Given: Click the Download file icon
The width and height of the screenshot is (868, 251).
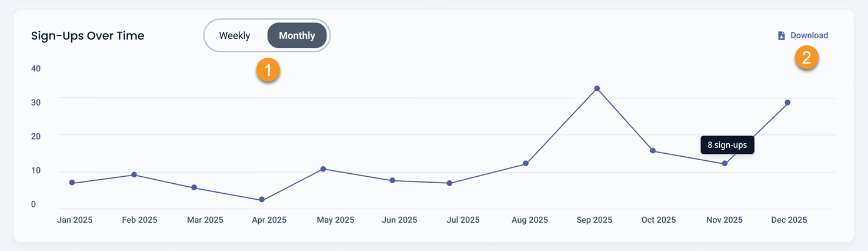Looking at the screenshot, I should tap(782, 36).
